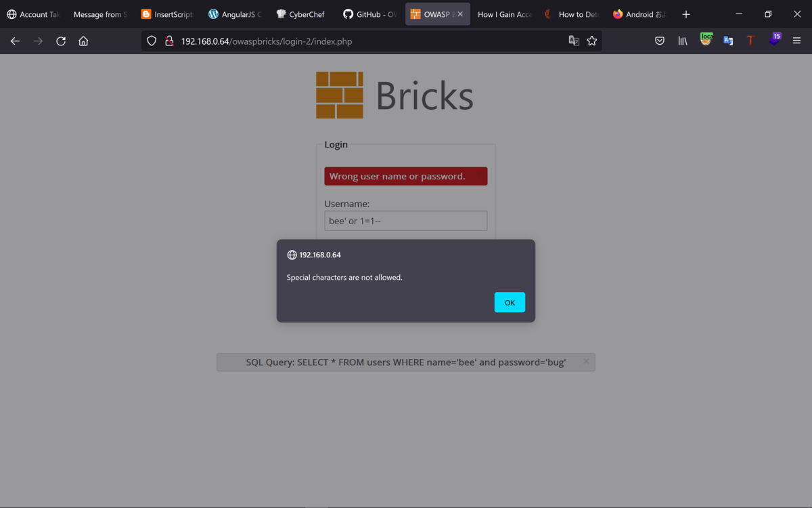Open the purple extension with 15 badge
This screenshot has width=812, height=508.
[x=774, y=40]
